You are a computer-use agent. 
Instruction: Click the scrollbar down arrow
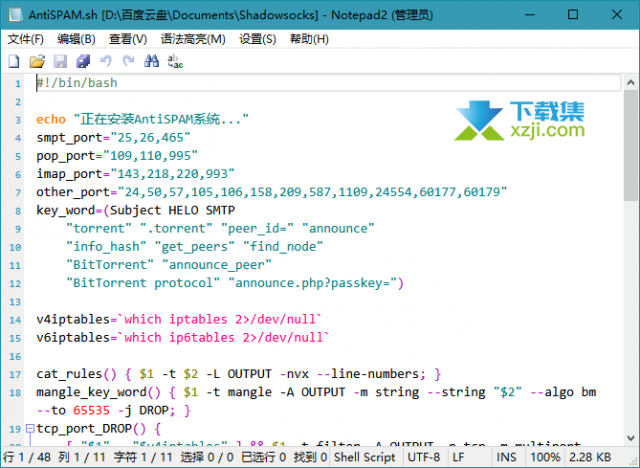[x=631, y=438]
